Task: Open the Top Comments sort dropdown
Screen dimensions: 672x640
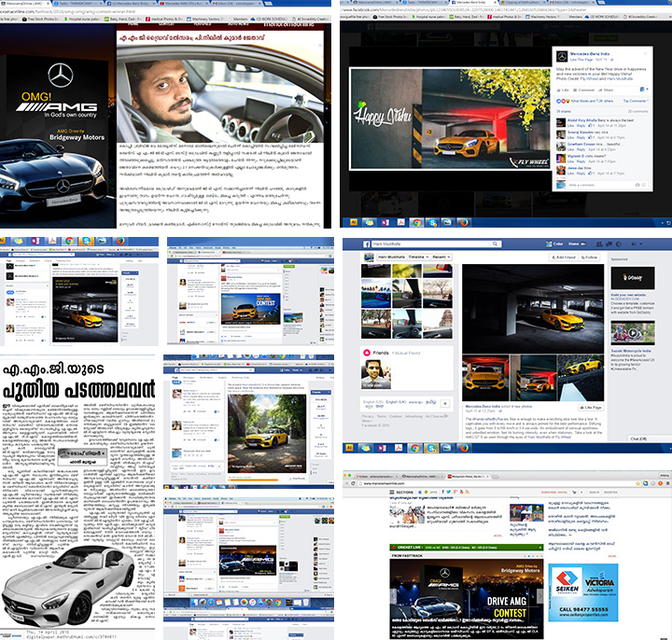Action: point(636,101)
